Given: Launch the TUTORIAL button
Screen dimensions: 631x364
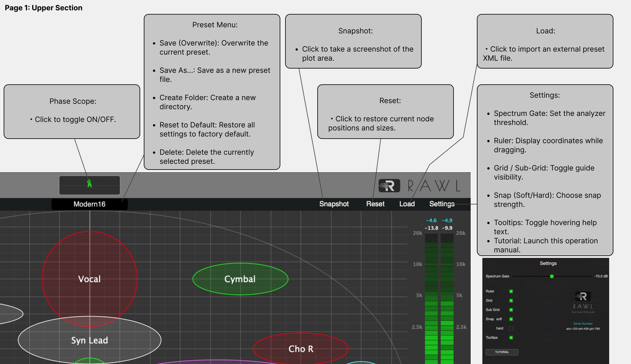Looking at the screenshot, I should 502,352.
